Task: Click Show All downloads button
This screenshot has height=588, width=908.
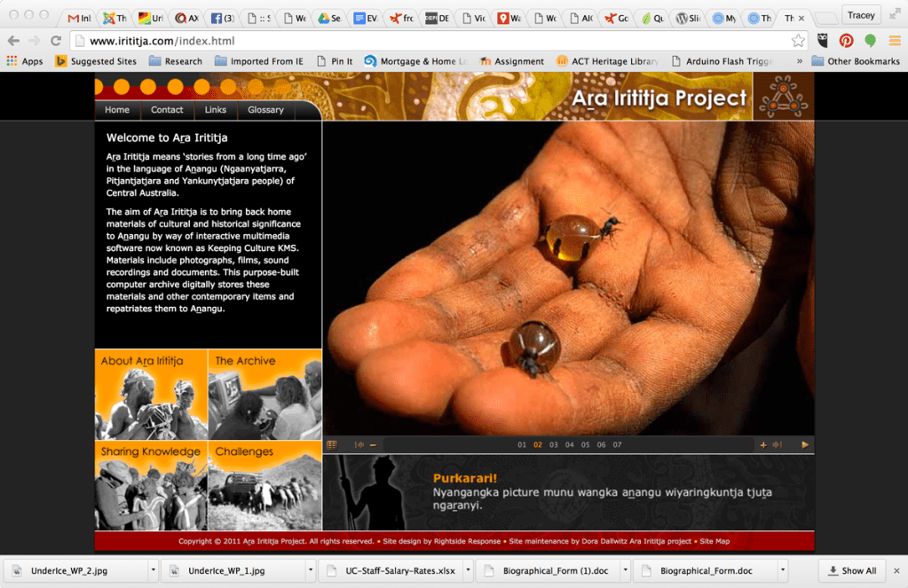Action: pyautogui.click(x=852, y=571)
